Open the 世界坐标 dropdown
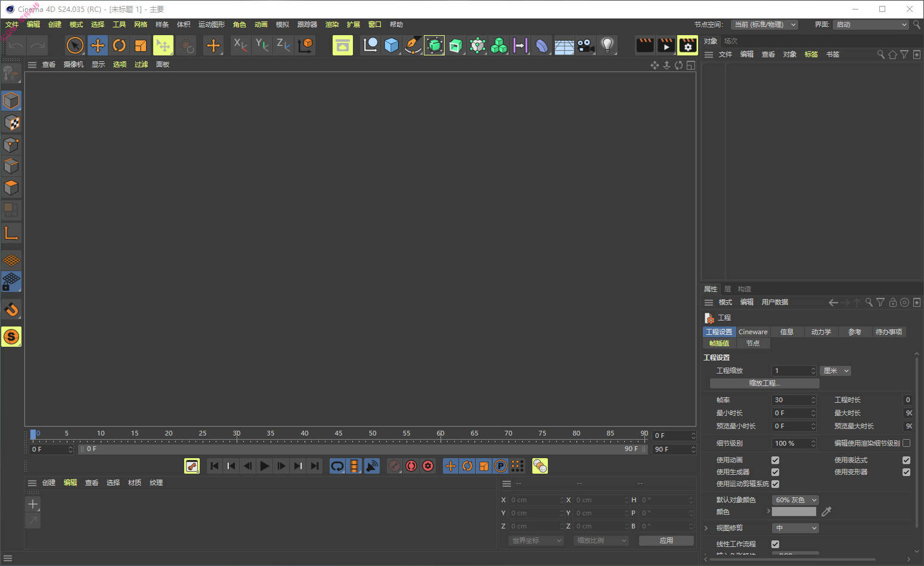Screen dimensions: 924x566 [x=536, y=540]
